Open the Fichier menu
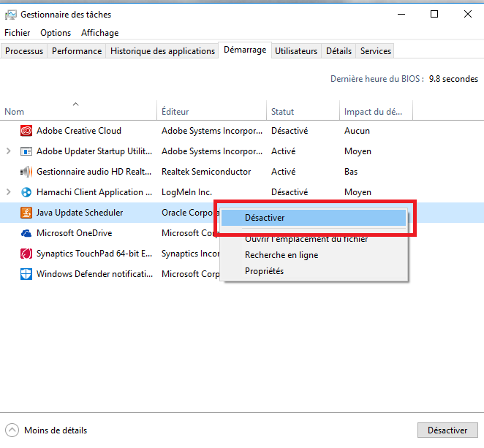Image resolution: width=484 pixels, height=448 pixels. pyautogui.click(x=18, y=33)
